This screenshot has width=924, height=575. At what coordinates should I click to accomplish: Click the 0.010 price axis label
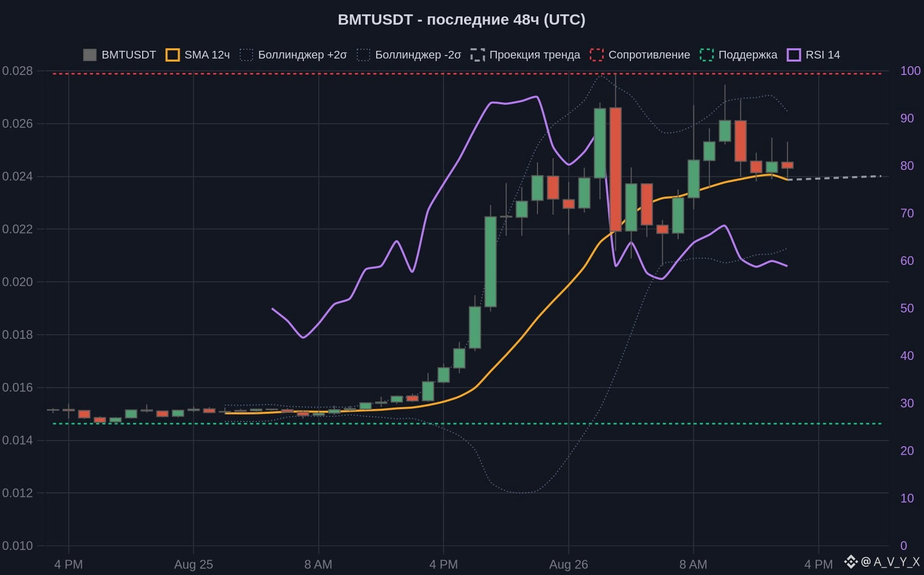click(17, 546)
